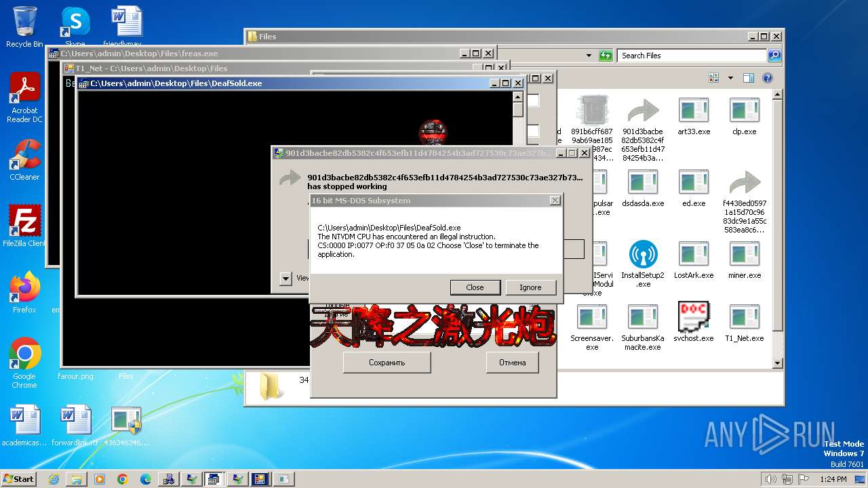The height and width of the screenshot is (488, 868).
Task: Open the address bar history dropdown in Files
Action: tap(589, 56)
